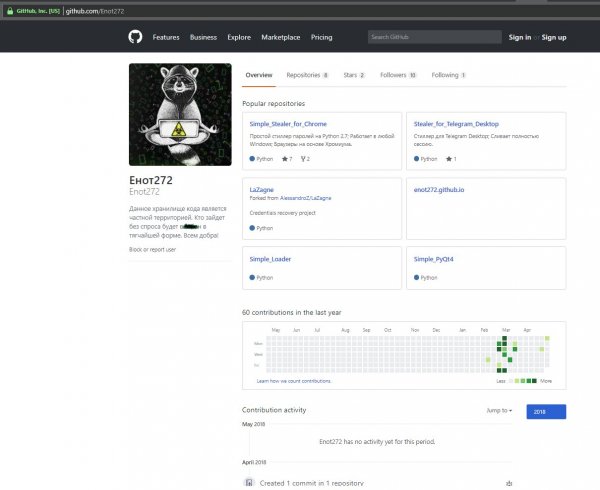Click 'Block or report user' link
This screenshot has height=490, width=600.
153,249
